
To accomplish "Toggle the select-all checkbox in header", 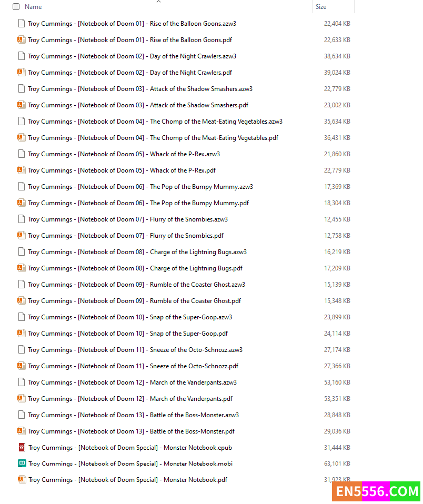I will click(x=16, y=7).
